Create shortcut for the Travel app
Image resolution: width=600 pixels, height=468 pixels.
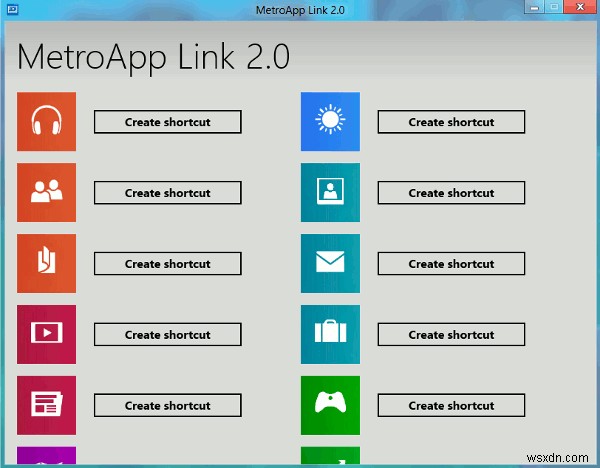451,334
